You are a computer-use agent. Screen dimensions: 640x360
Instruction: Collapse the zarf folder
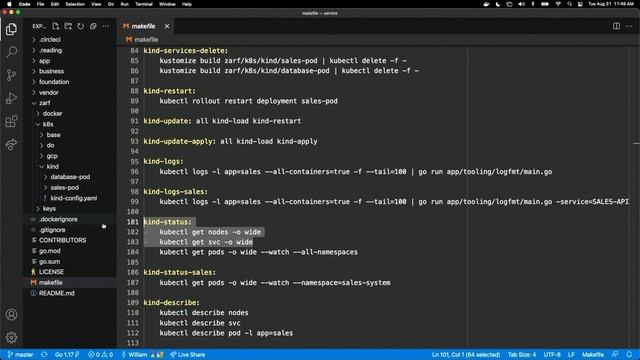[44, 103]
